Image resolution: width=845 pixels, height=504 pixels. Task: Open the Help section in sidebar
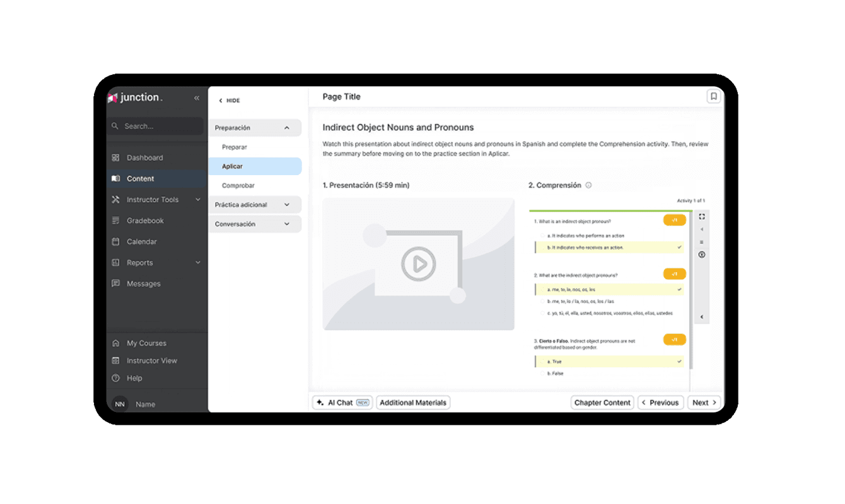(134, 378)
